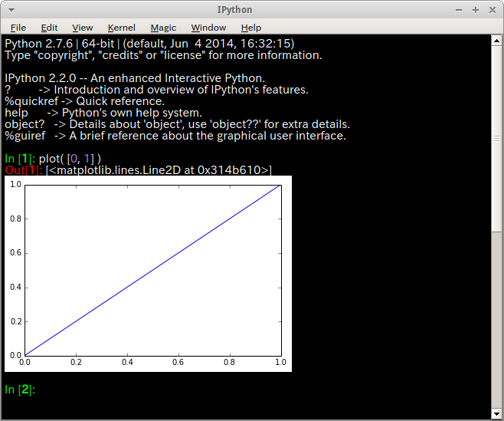Viewport: 504px width, 421px height.
Task: Open the Edit menu
Action: [x=49, y=28]
